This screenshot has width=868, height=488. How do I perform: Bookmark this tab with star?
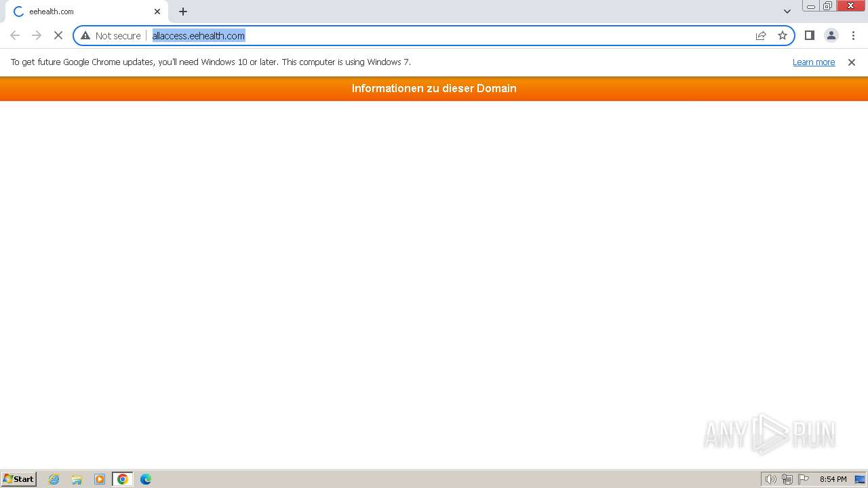pyautogui.click(x=783, y=35)
